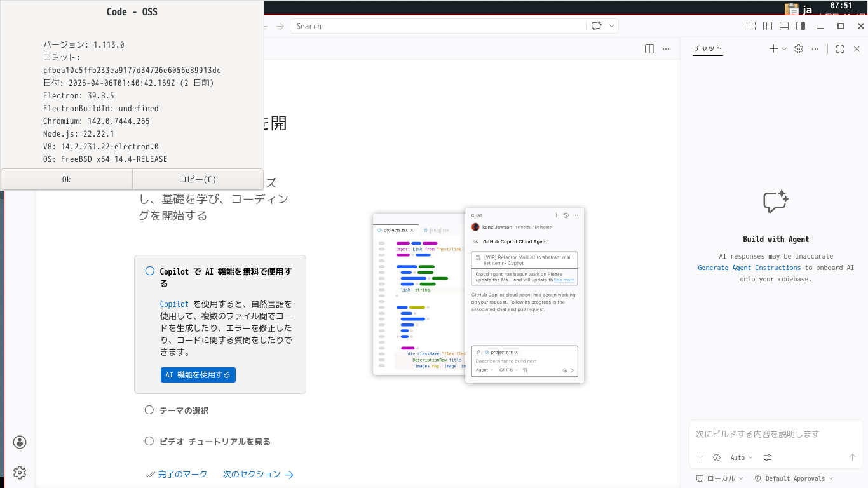Viewport: 868px width, 488px height.
Task: Click the バージョン: 1.113.0 text line
Action: 84,44
